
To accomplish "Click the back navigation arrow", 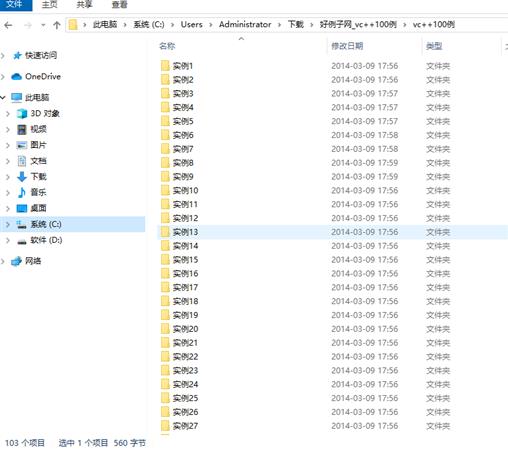I will click(x=8, y=25).
